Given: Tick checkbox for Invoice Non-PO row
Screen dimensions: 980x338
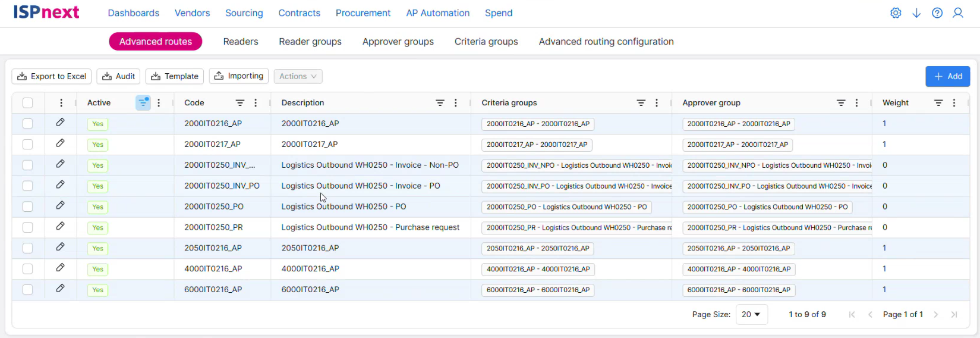Looking at the screenshot, I should point(28,165).
